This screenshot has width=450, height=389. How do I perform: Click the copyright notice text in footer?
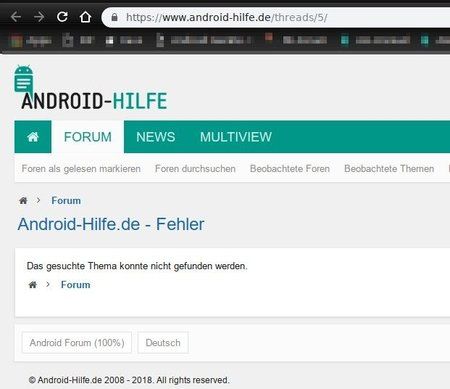[129, 380]
